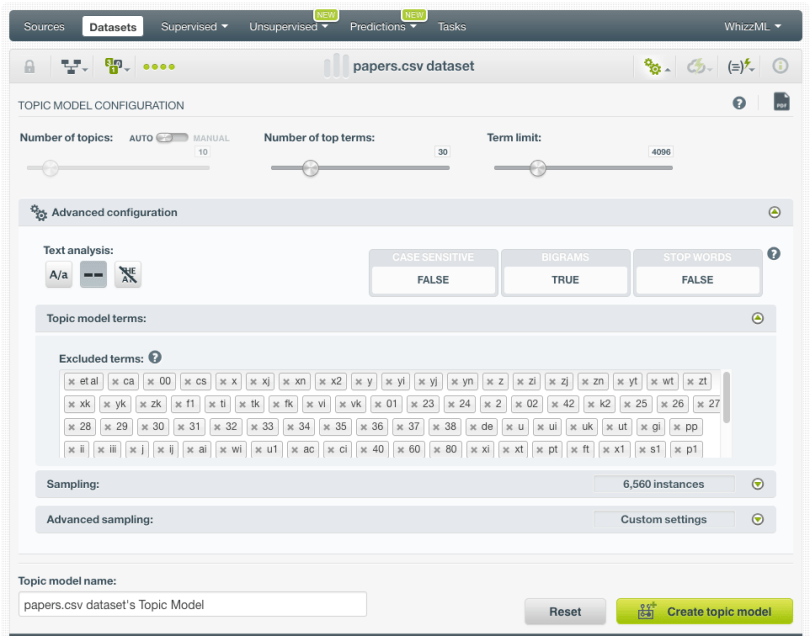Click the Reset button

pyautogui.click(x=565, y=612)
